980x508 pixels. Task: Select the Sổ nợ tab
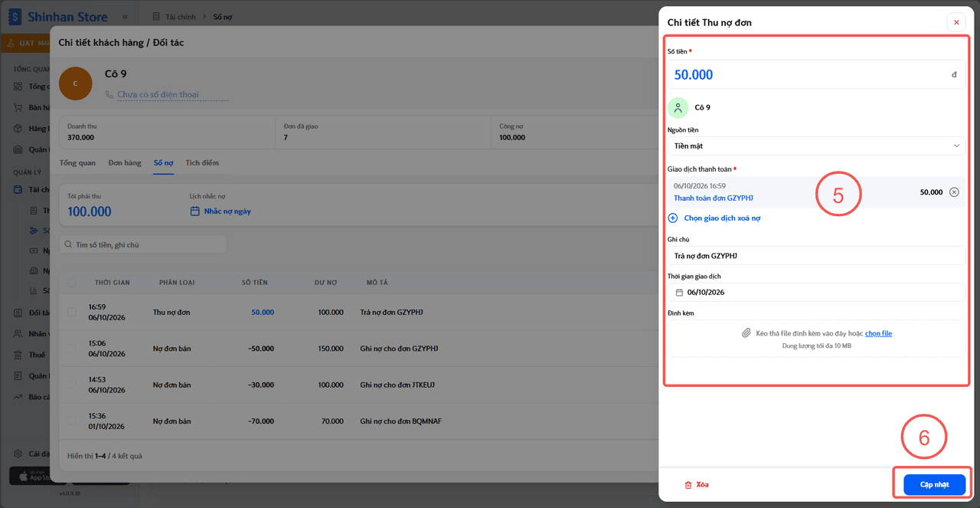pyautogui.click(x=164, y=162)
